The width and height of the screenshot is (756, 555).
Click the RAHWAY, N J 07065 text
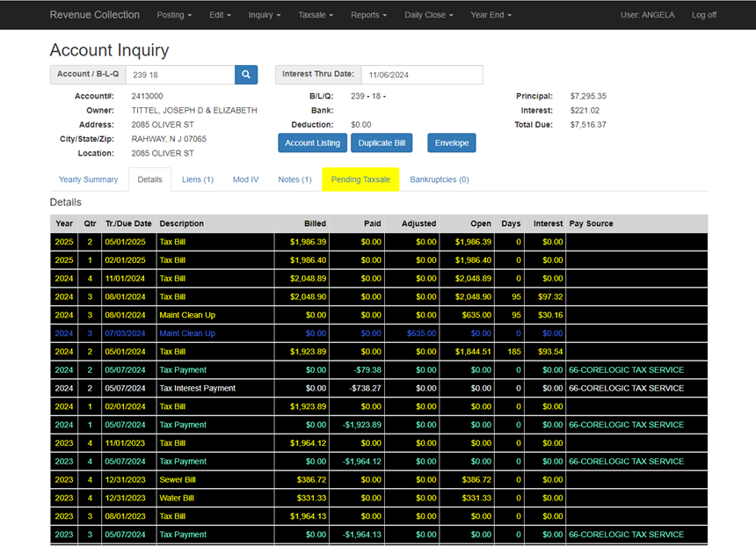(x=169, y=139)
